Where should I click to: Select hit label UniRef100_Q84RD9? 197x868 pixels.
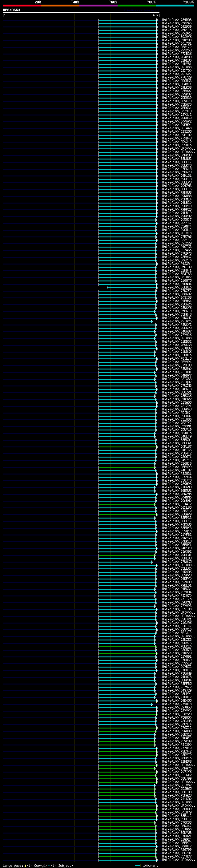tap(177, 57)
